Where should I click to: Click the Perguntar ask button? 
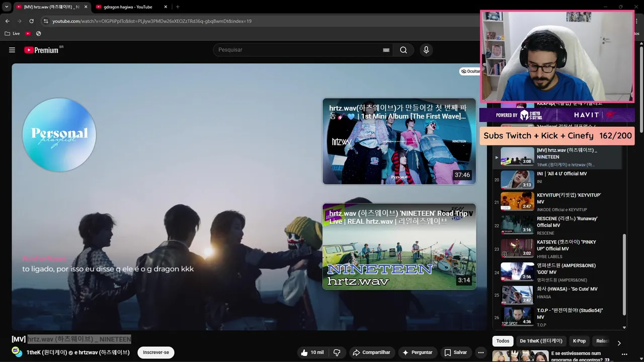pos(417,352)
